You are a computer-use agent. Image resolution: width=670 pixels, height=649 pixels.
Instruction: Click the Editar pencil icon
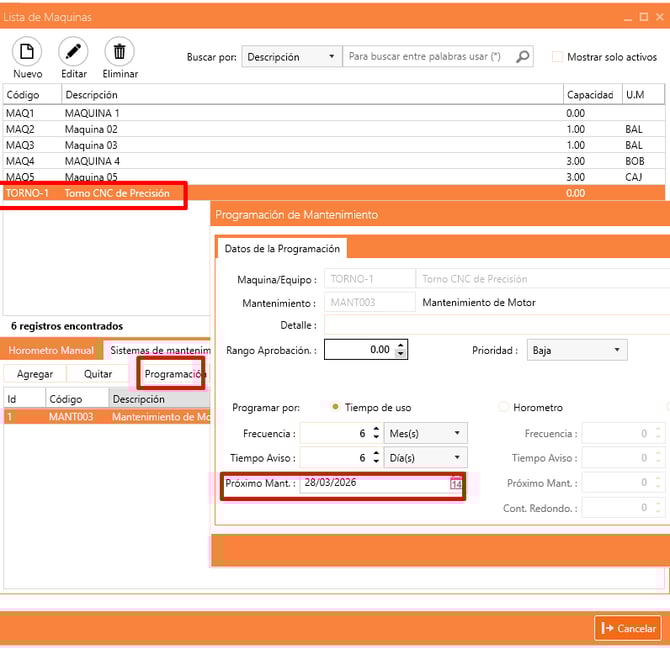73,52
